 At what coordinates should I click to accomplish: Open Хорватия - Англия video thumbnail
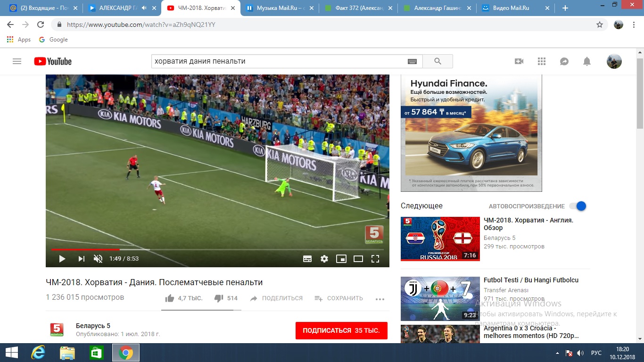(440, 239)
